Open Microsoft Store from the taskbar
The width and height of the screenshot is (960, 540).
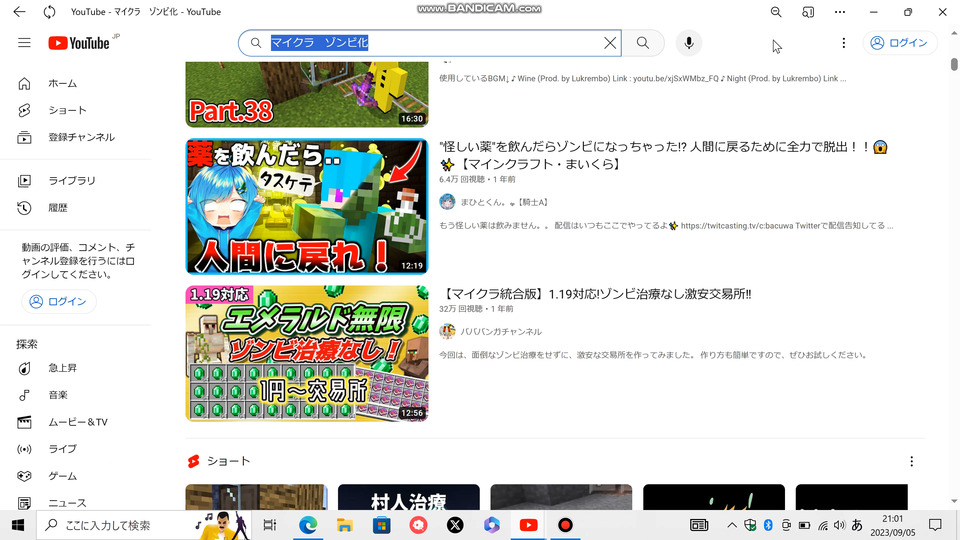pyautogui.click(x=381, y=525)
